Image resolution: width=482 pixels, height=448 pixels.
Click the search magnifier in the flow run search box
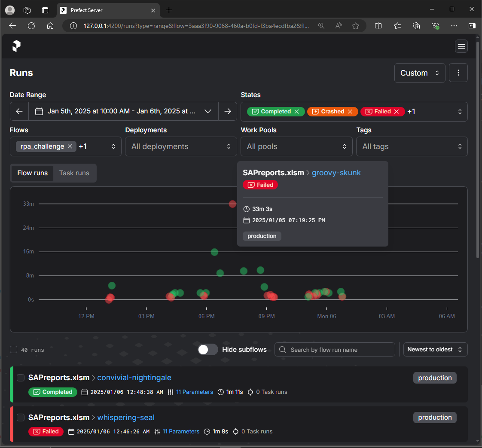282,349
